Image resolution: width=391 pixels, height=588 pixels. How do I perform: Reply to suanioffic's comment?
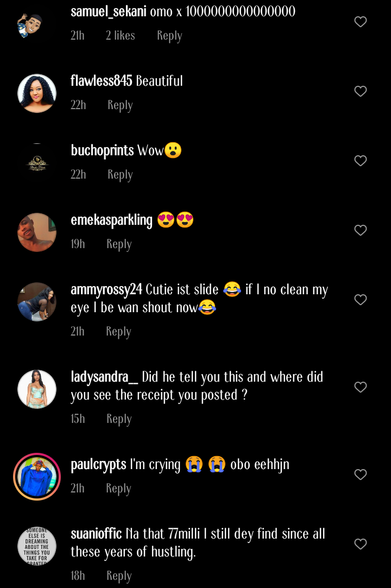click(x=119, y=576)
